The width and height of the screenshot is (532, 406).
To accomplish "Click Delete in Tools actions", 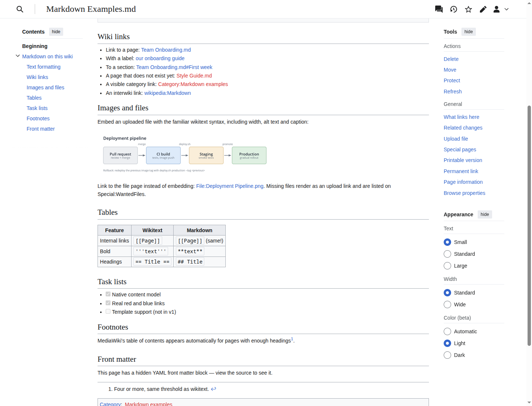I will pos(451,59).
